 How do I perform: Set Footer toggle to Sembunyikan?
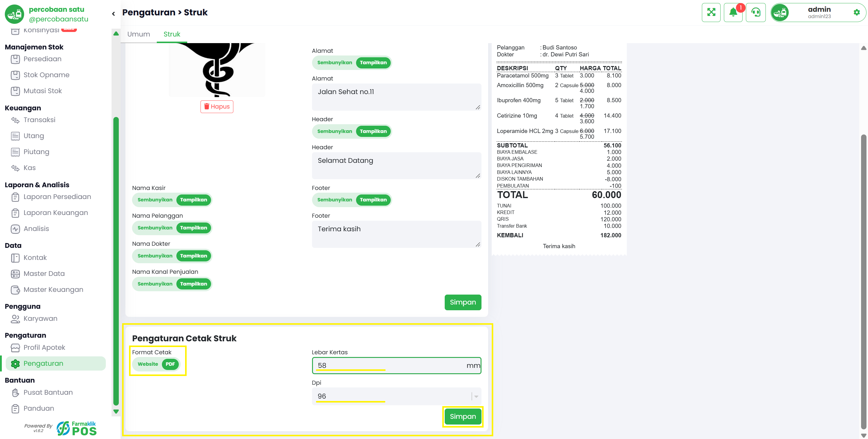pos(334,200)
